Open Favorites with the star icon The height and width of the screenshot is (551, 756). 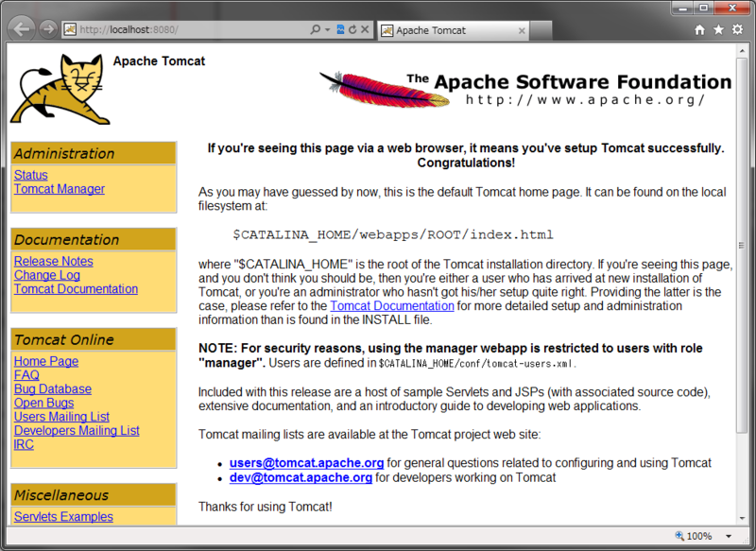point(718,30)
